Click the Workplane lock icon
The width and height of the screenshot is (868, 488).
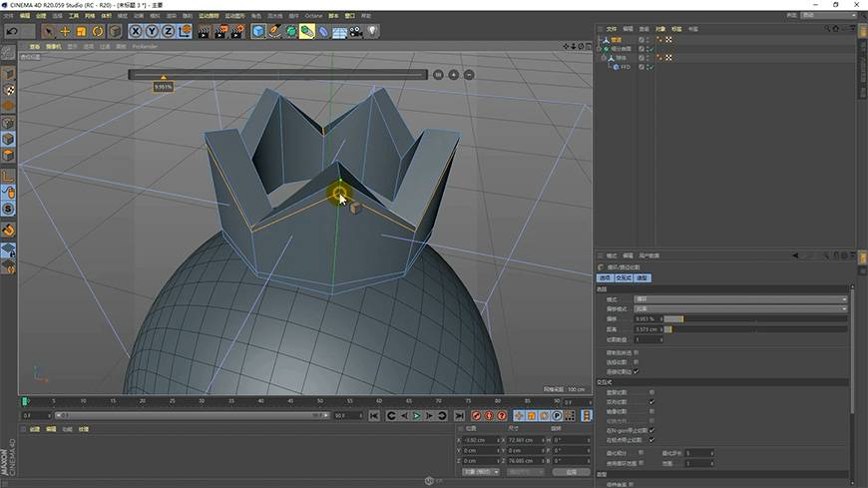point(8,250)
